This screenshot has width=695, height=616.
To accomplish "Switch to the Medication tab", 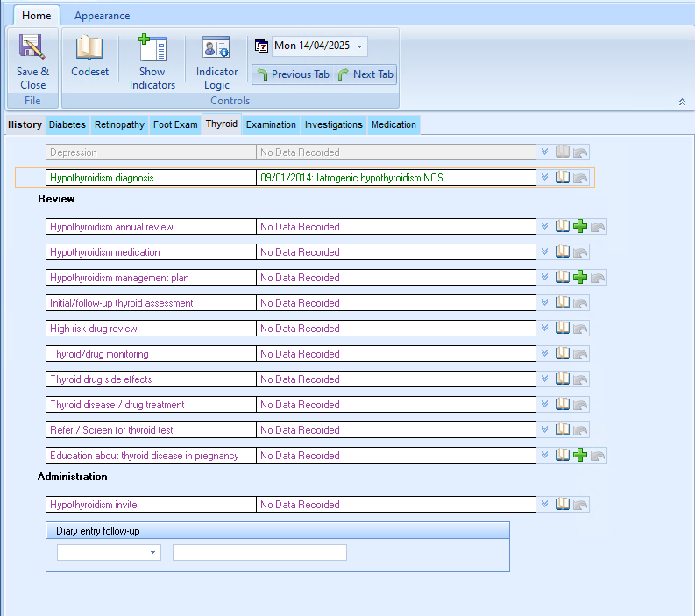I will [x=394, y=124].
